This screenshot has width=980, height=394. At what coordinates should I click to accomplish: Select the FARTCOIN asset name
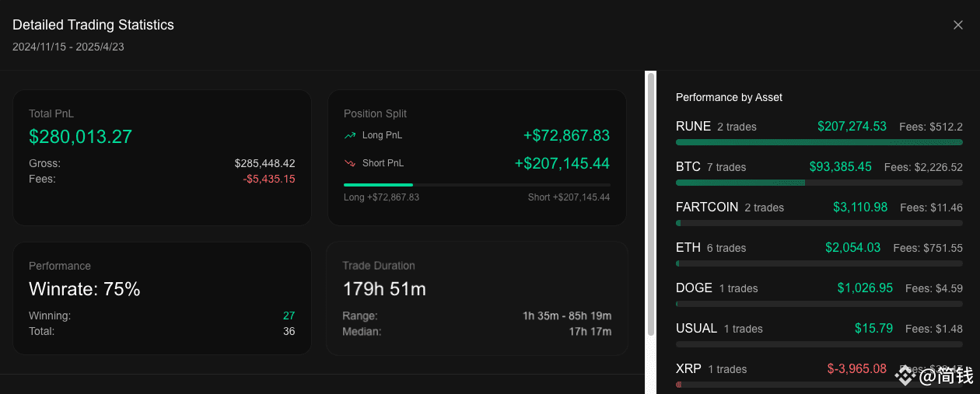[707, 207]
